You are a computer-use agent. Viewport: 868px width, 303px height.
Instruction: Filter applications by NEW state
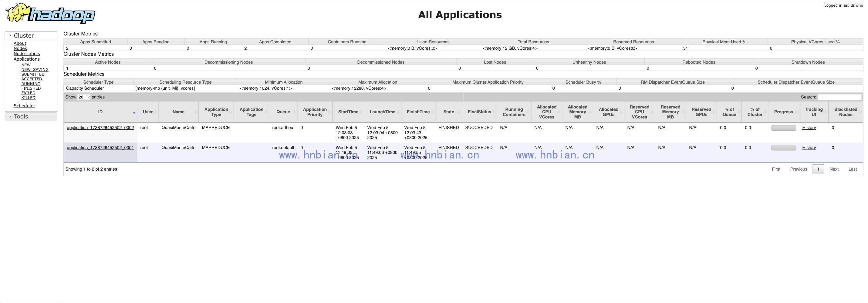point(26,65)
